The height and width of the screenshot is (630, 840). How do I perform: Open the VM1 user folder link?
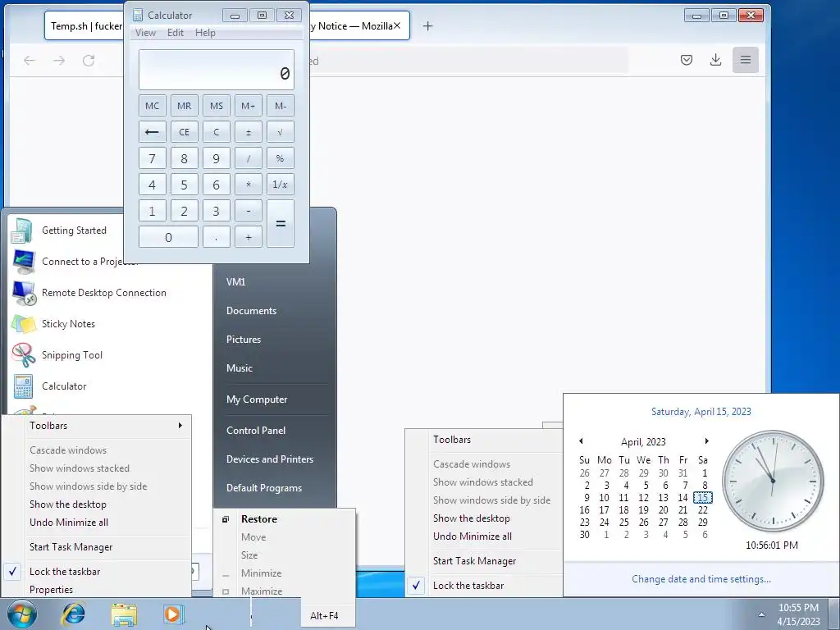pyautogui.click(x=235, y=282)
